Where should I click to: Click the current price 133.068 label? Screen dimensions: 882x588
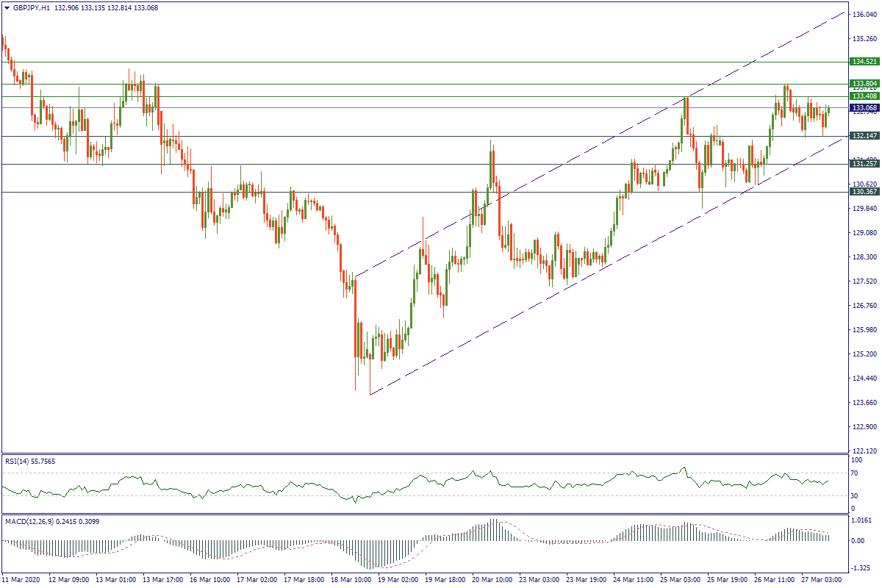(864, 108)
